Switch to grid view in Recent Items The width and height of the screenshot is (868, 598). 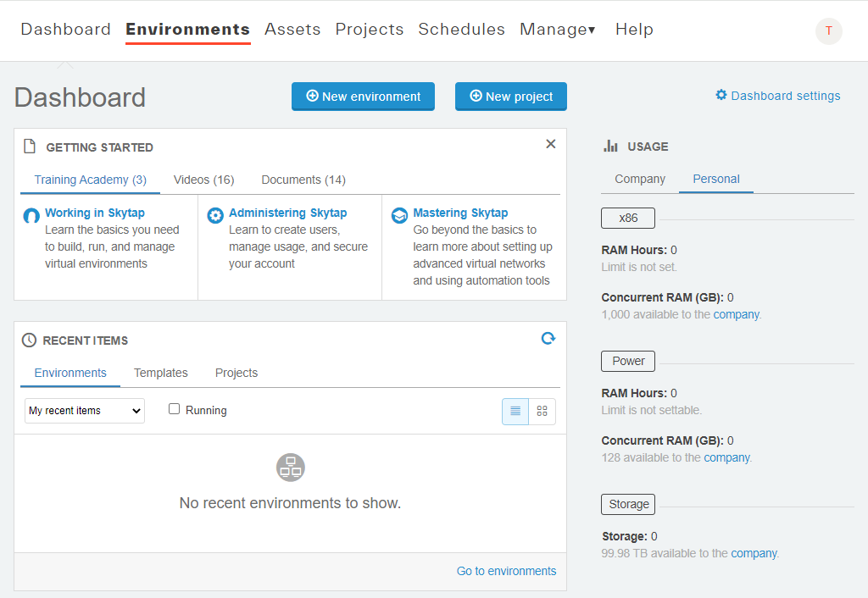542,411
